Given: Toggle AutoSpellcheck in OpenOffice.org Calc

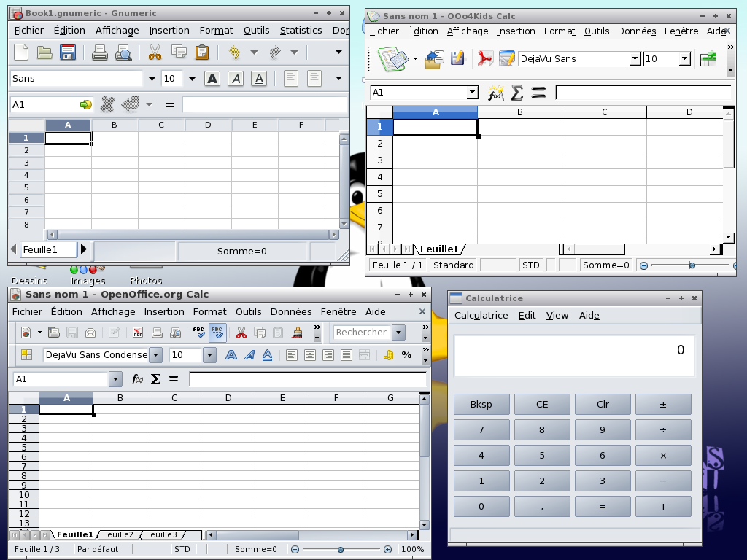Looking at the screenshot, I should (x=217, y=332).
